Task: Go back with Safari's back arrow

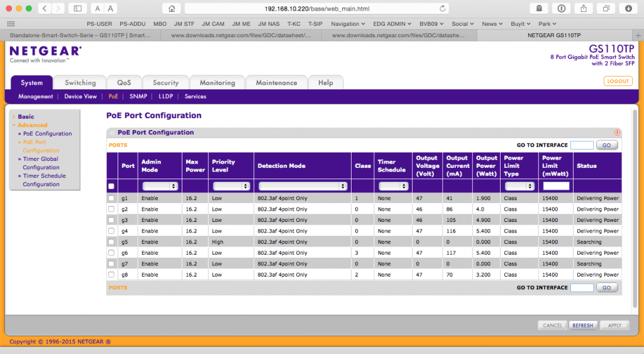Action: (45, 9)
